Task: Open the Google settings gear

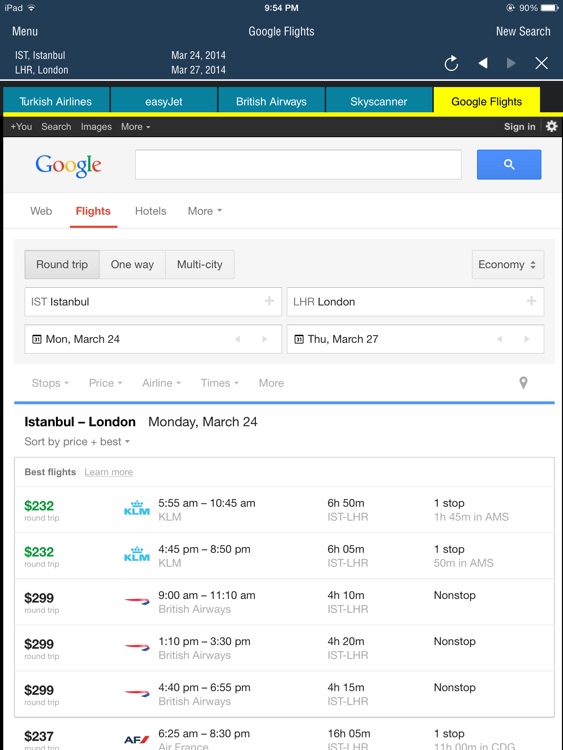Action: click(552, 126)
